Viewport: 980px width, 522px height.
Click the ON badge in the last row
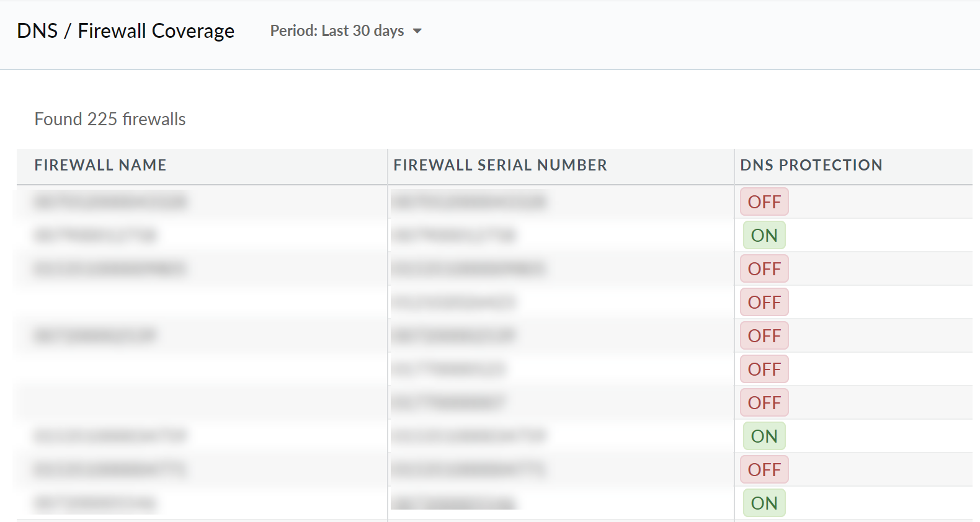pos(764,503)
